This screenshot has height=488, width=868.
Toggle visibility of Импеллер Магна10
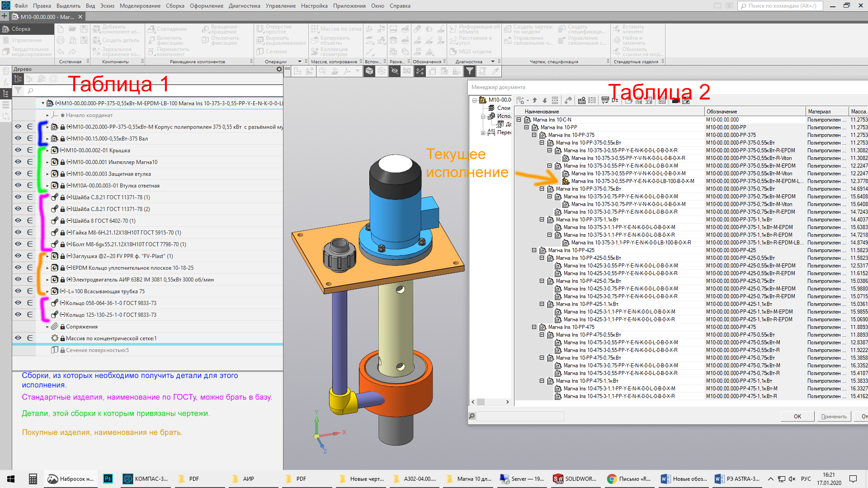18,162
